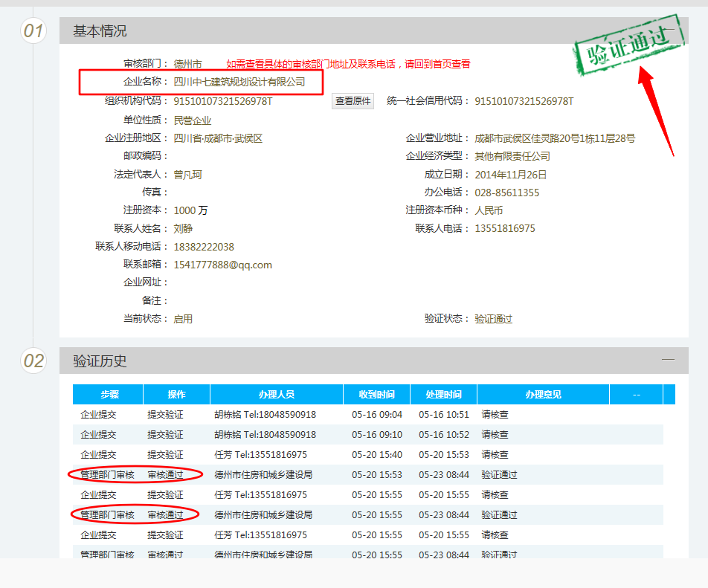Click the contact email 1541777888@qq.com

(222, 265)
